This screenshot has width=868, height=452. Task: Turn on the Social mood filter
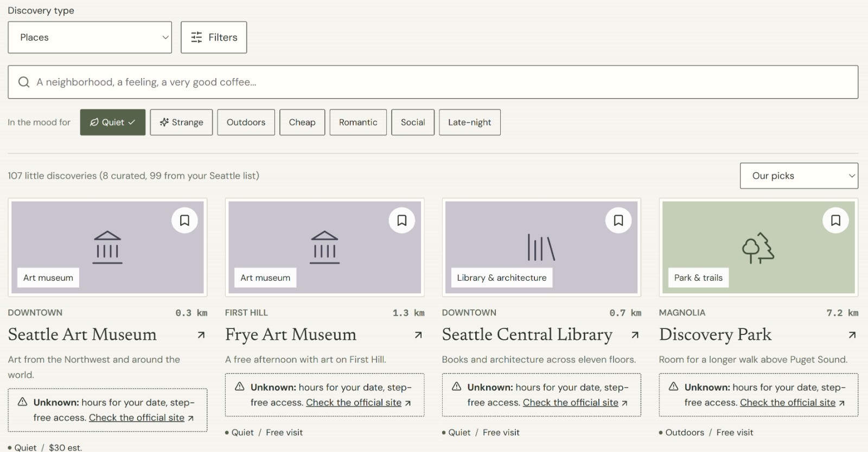[413, 122]
